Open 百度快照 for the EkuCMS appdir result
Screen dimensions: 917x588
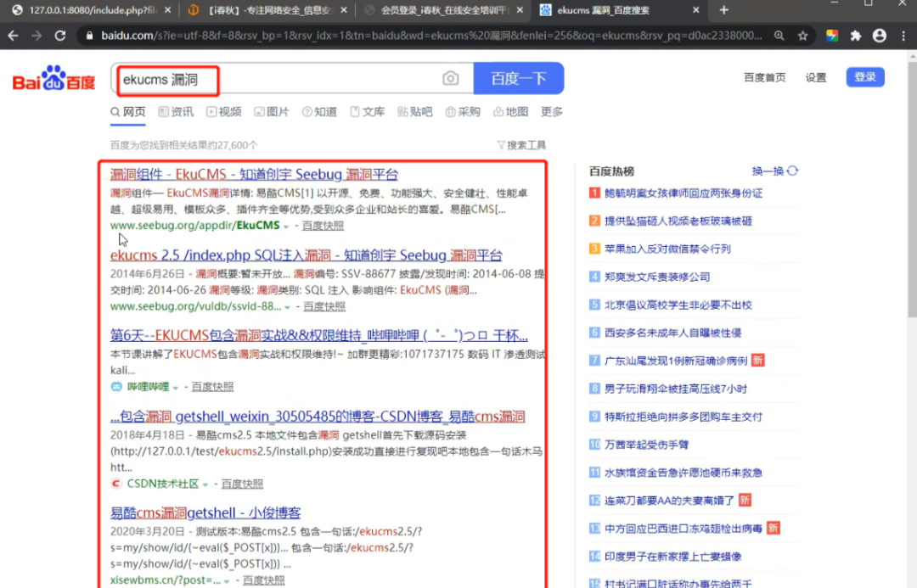(323, 226)
